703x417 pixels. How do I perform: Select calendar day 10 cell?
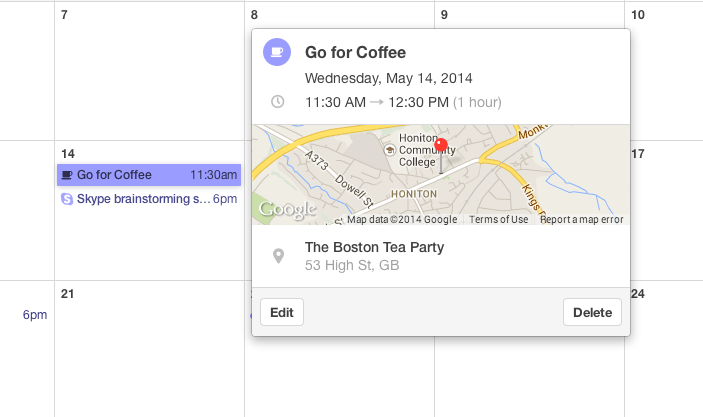pos(664,72)
